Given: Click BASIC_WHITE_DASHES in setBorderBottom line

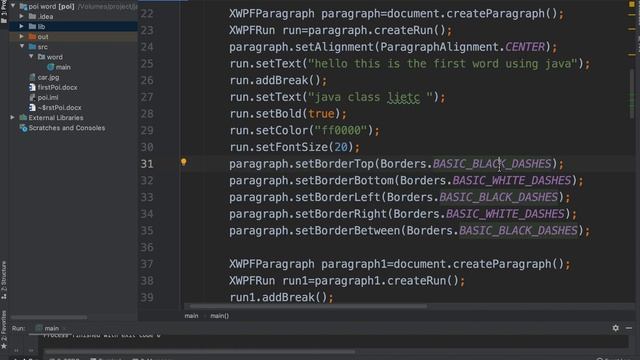Looking at the screenshot, I should tap(511, 180).
